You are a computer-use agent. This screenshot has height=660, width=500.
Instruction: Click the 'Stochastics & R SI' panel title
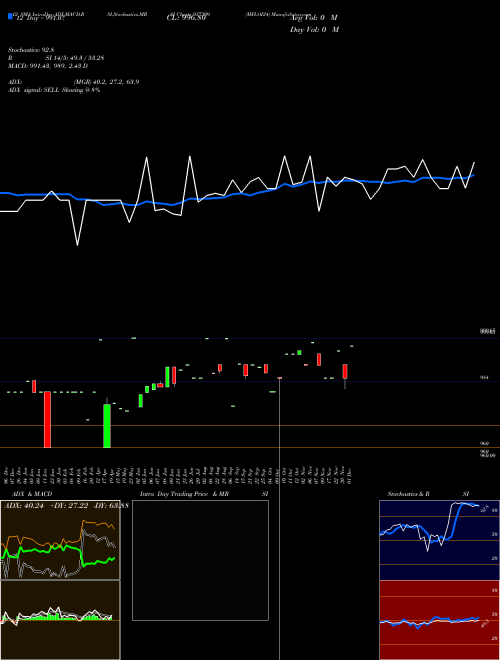coord(428,494)
